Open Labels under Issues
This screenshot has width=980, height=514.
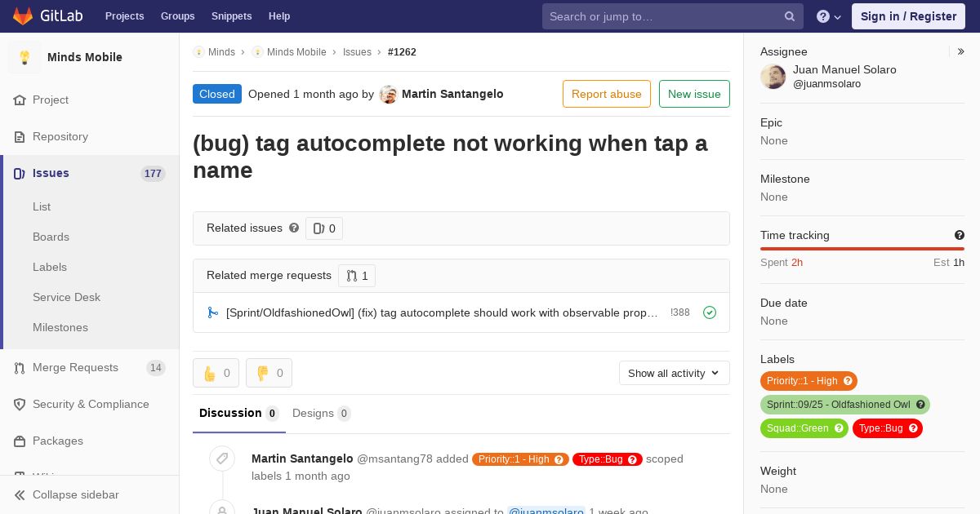click(50, 267)
